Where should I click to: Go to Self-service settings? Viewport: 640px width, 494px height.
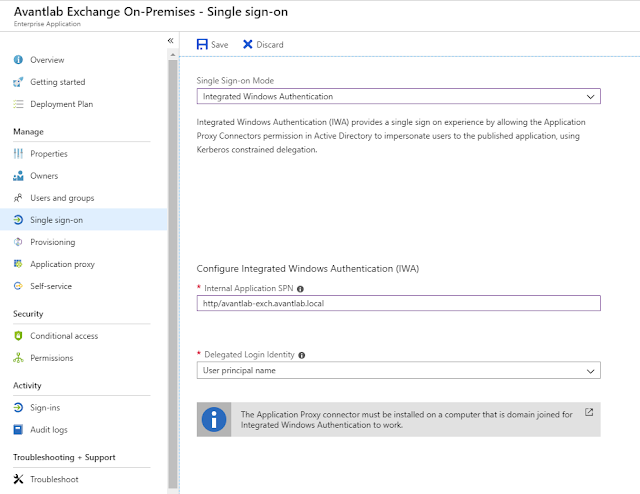coord(83,286)
